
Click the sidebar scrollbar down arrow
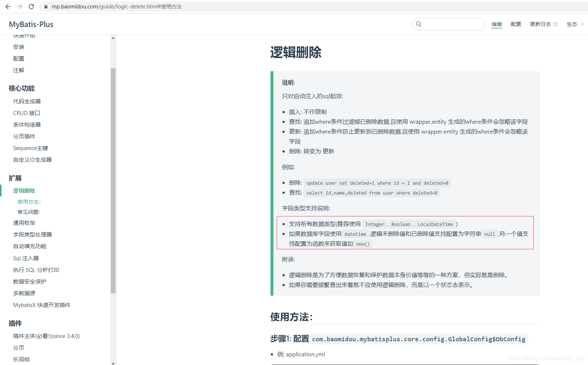point(113,363)
